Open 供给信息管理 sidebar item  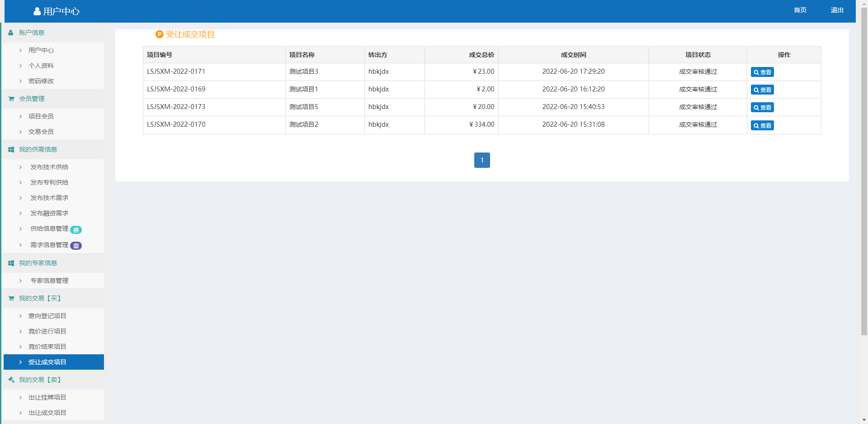53,229
